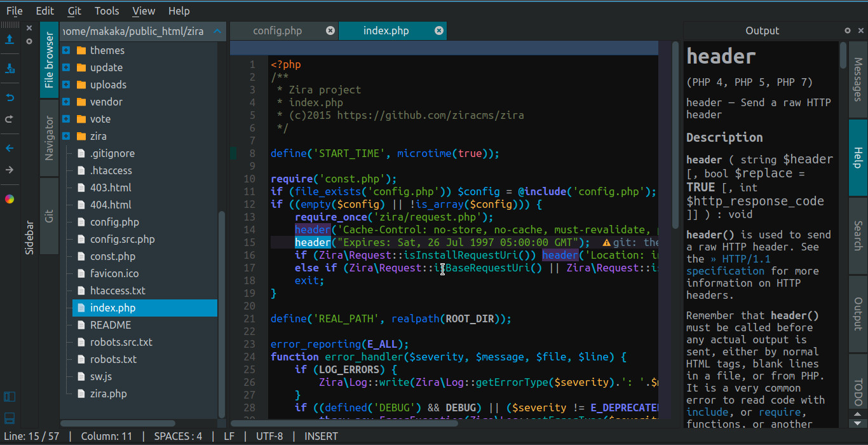Click the Navigate back arrow icon

10,148
